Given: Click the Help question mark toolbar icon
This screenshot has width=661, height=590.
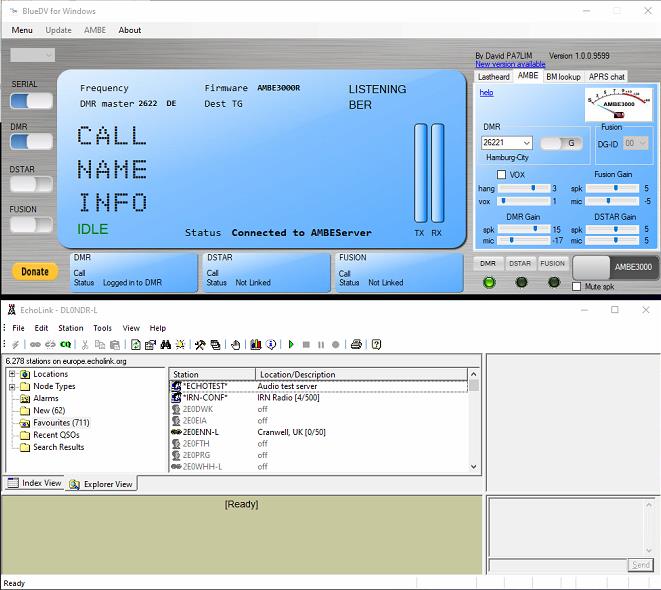Looking at the screenshot, I should [x=376, y=345].
